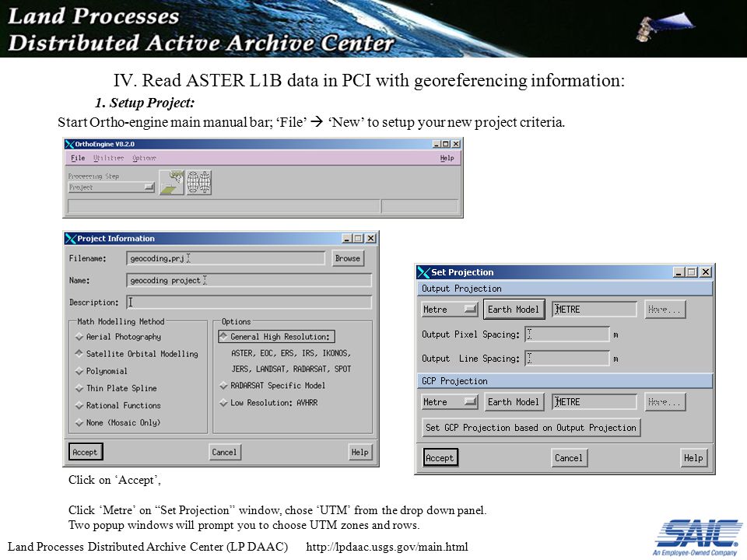Select General High Resolution option
Viewport: 747px width, 560px height.
click(x=276, y=337)
